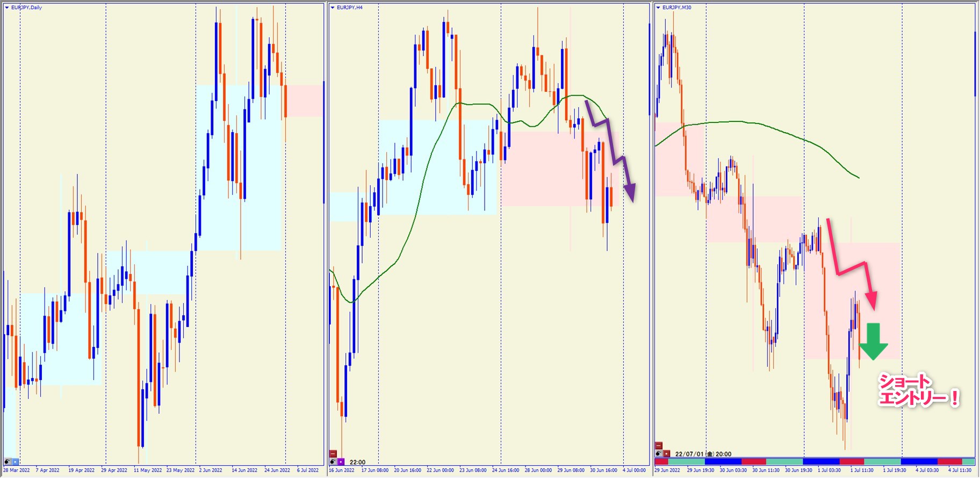
Task: Click the red square button on M30 chart
Action: point(666,454)
